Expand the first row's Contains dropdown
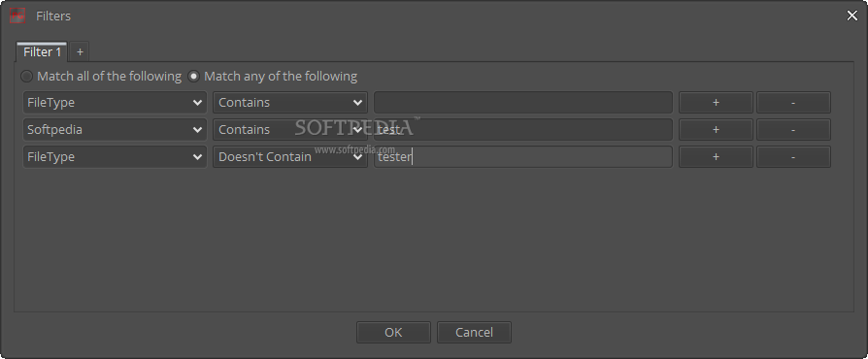The image size is (868, 359). coord(290,102)
